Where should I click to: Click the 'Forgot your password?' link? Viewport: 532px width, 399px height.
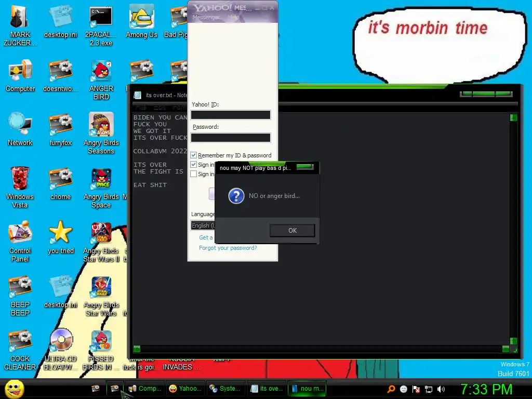(228, 248)
